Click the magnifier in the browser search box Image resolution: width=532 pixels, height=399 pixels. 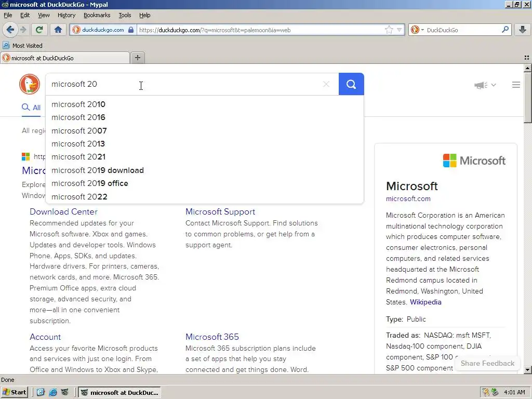pos(505,30)
